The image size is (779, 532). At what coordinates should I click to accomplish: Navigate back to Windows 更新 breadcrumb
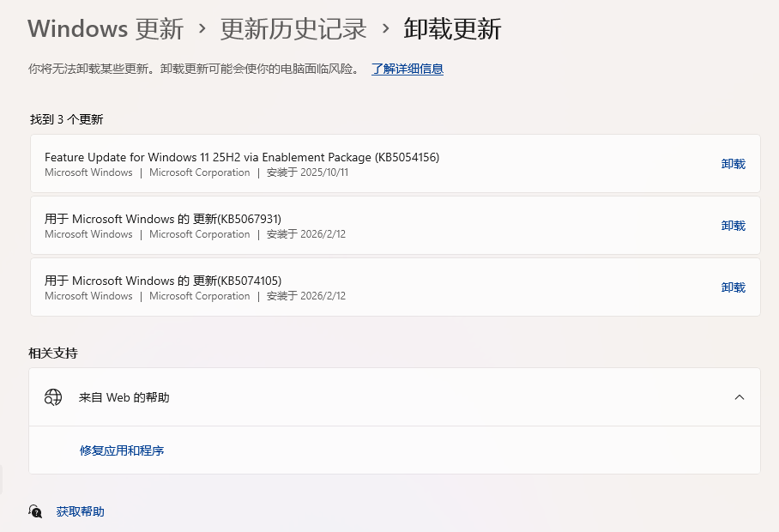tap(105, 28)
